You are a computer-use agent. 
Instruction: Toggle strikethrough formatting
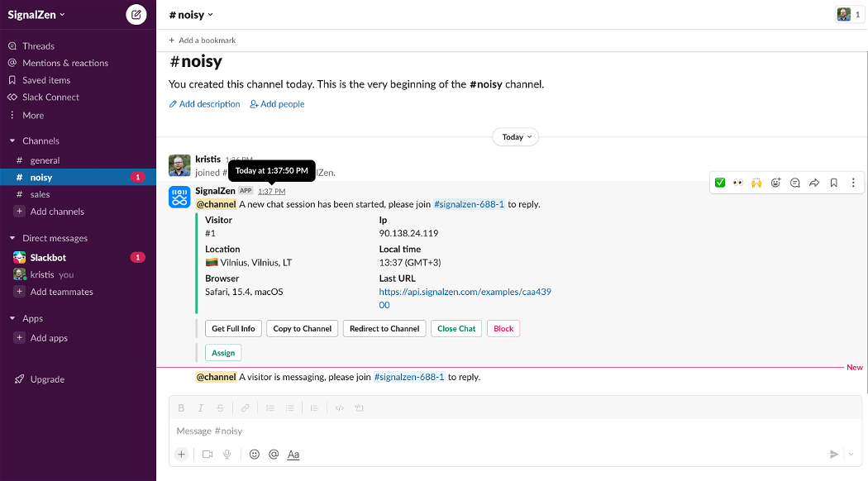pyautogui.click(x=221, y=408)
